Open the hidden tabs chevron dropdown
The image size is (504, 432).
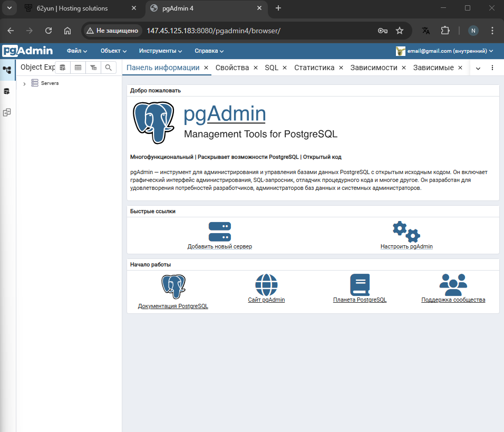tap(478, 68)
